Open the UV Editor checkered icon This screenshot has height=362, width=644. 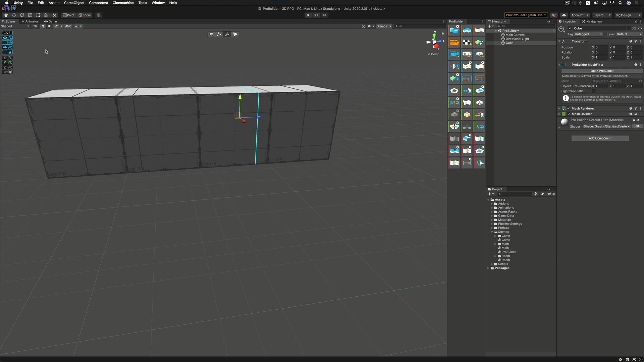click(467, 42)
